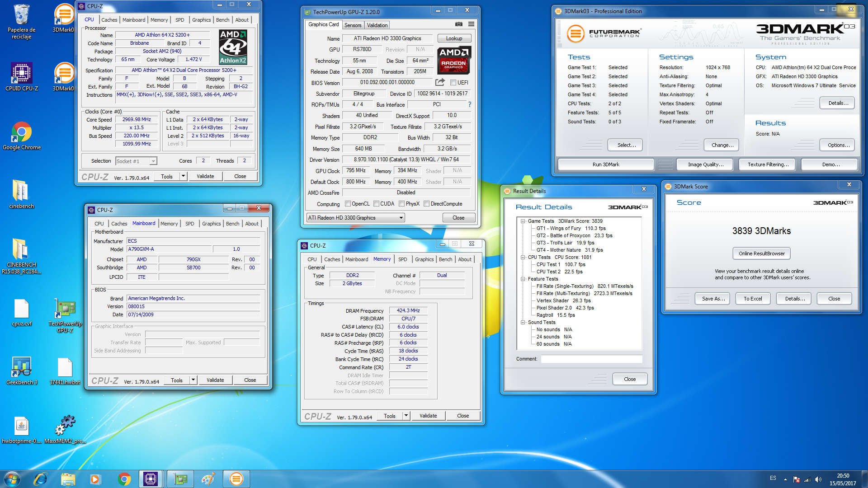Collapse Sound Tests tree node
Image resolution: width=868 pixels, height=488 pixels.
(x=523, y=322)
